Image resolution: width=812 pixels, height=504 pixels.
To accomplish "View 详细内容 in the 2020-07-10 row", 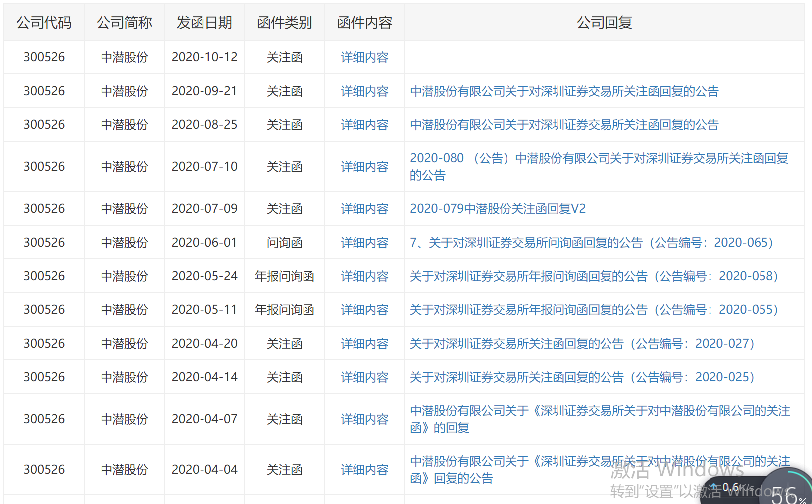I will point(364,167).
